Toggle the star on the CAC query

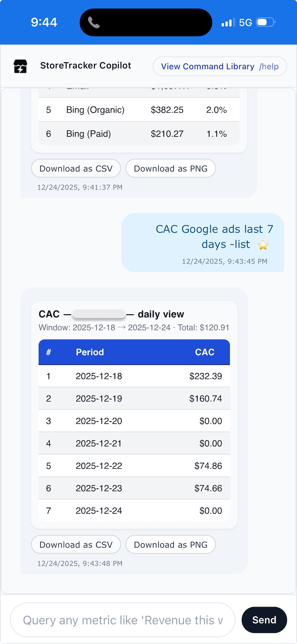click(263, 245)
